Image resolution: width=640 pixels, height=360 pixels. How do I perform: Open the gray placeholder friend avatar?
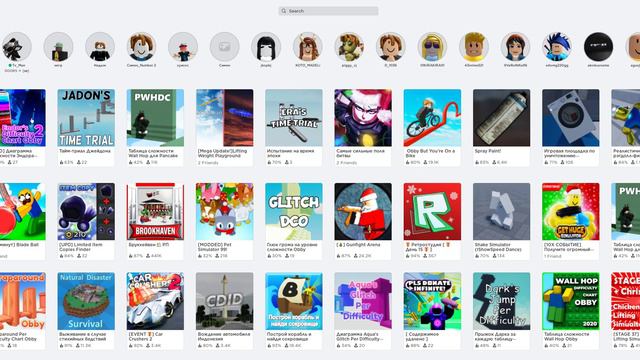(x=224, y=47)
